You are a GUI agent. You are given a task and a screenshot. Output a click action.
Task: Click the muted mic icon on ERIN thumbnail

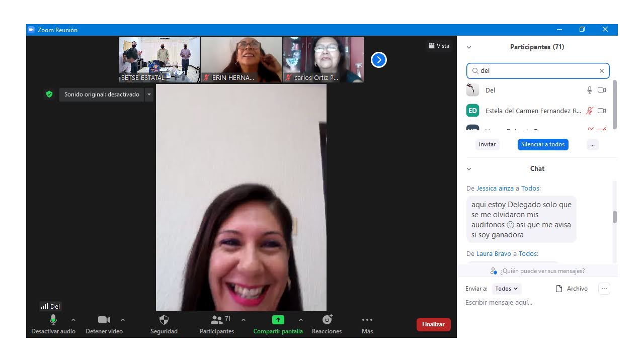coord(206,78)
